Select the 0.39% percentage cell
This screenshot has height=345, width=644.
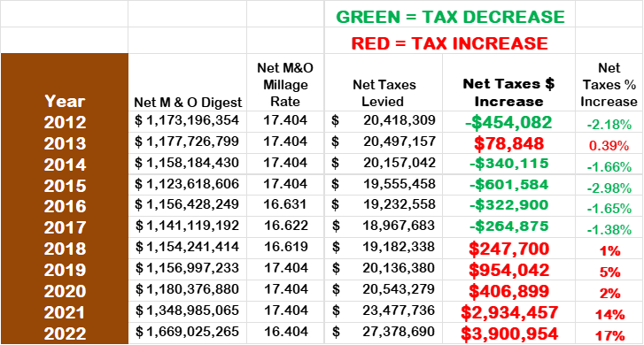(x=609, y=146)
